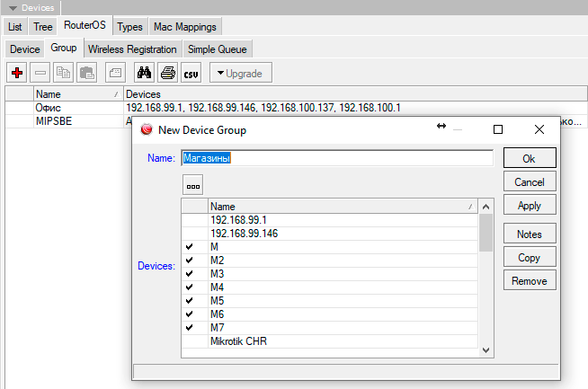Screen dimensions: 588x389
Task: Click the Copy icon in toolbar
Action: (x=64, y=73)
